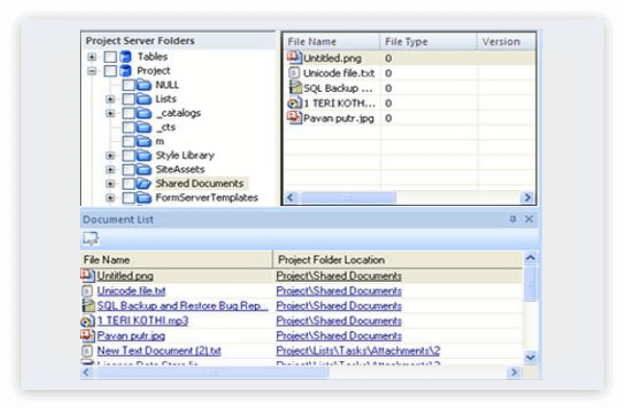The height and width of the screenshot is (409, 624).
Task: Click the Project Folder Location column header
Action: pyautogui.click(x=339, y=259)
